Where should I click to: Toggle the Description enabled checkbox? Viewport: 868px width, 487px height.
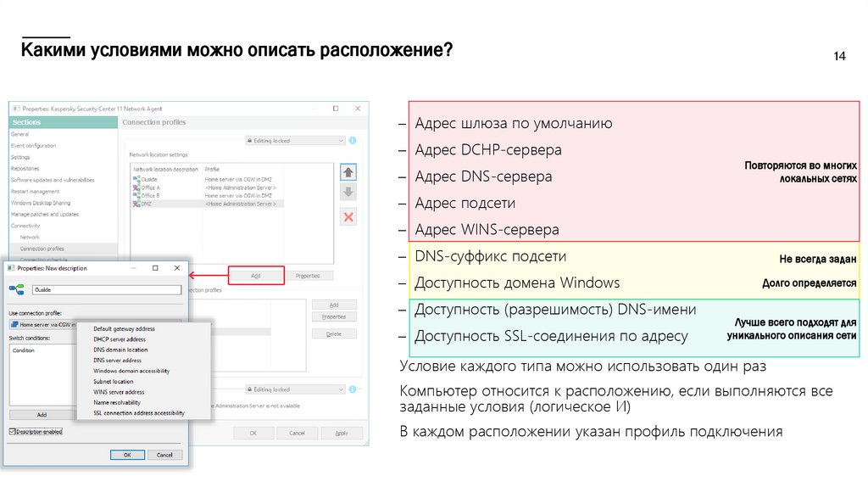(x=12, y=432)
